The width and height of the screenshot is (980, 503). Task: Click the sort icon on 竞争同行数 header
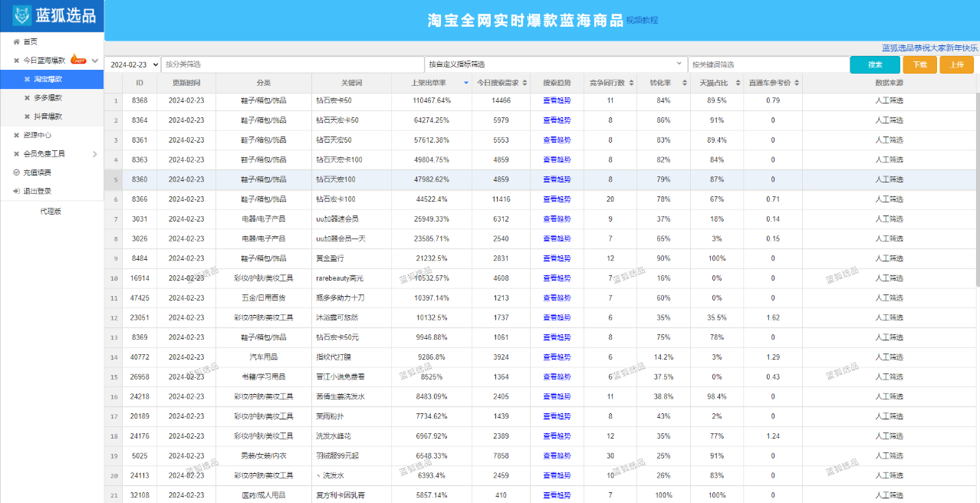(x=630, y=82)
